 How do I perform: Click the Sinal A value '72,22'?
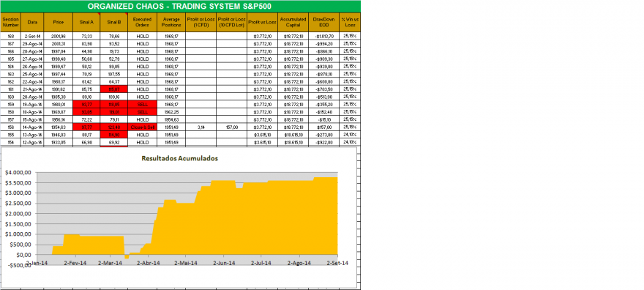[x=86, y=119]
